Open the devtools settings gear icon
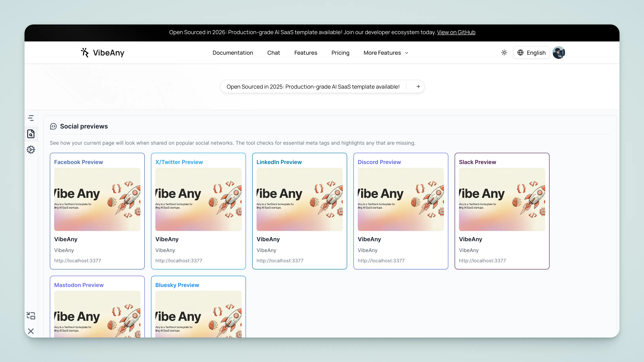This screenshot has height=362, width=644. point(31,150)
